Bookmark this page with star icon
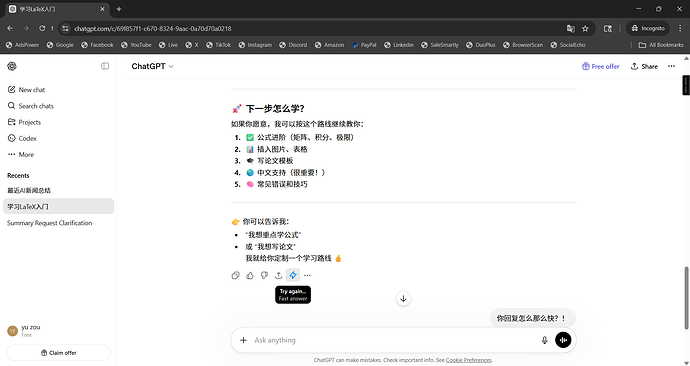Image resolution: width=690 pixels, height=366 pixels. tap(585, 29)
